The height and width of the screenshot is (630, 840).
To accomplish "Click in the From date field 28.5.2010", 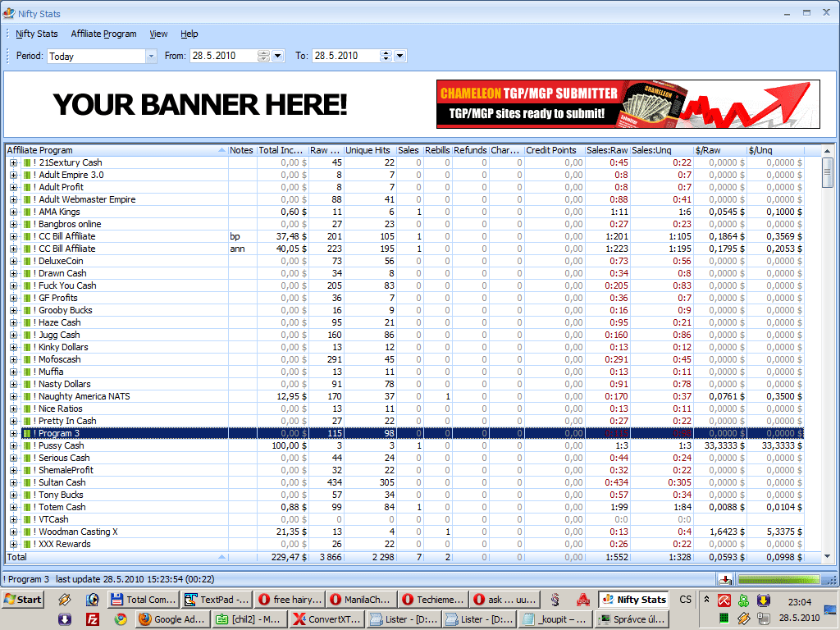I will (223, 56).
